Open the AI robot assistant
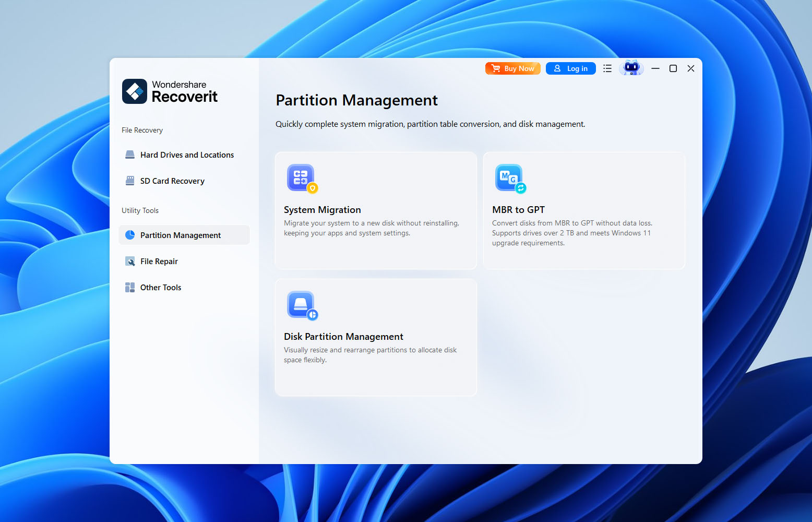 click(631, 68)
